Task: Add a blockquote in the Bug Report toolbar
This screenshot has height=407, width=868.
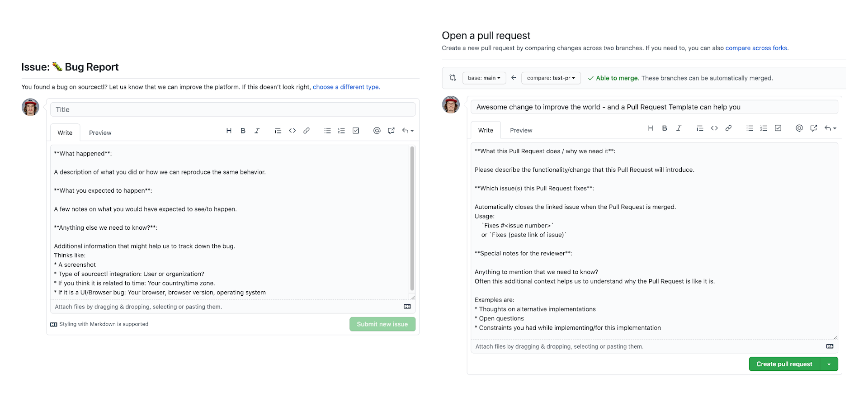Action: [278, 130]
